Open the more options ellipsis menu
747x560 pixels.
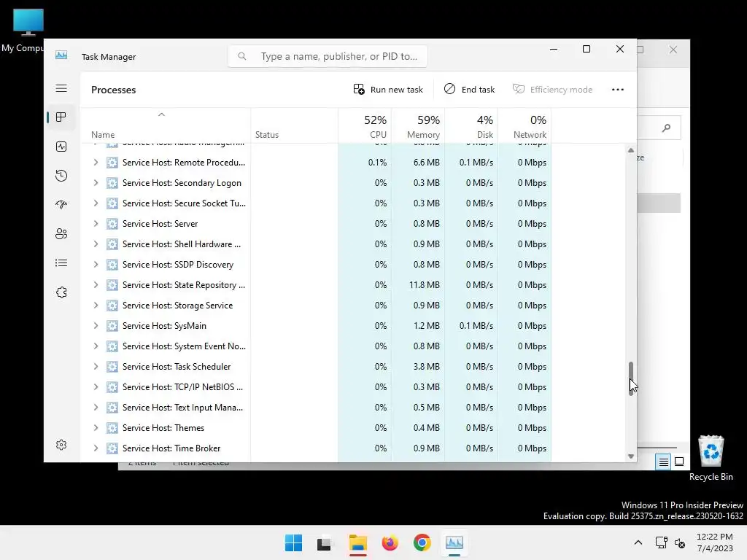coord(618,90)
